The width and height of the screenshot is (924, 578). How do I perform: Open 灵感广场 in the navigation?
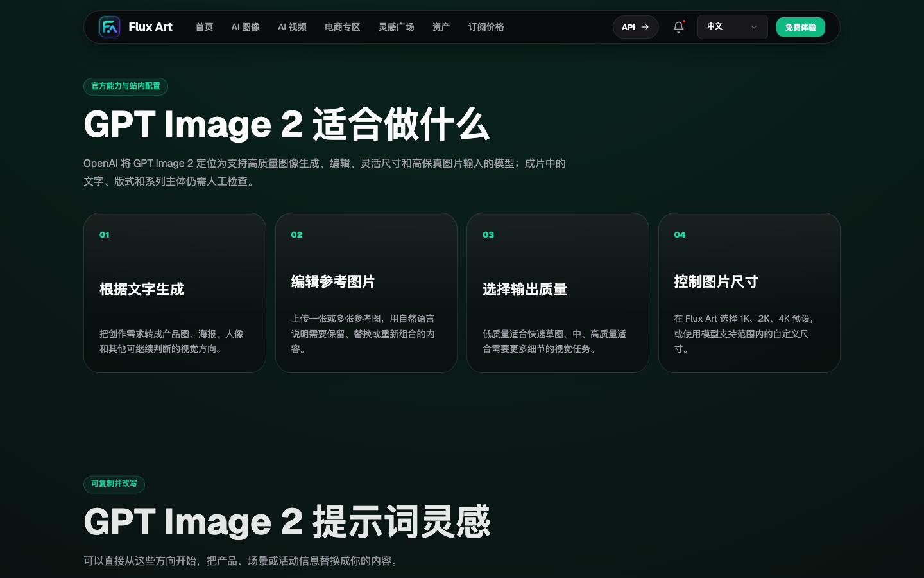397,27
